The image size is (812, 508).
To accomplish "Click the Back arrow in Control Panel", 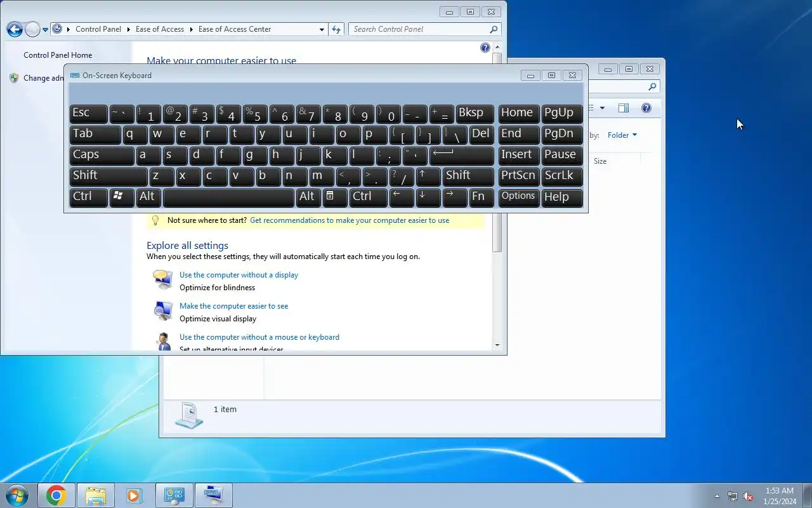I will (15, 29).
